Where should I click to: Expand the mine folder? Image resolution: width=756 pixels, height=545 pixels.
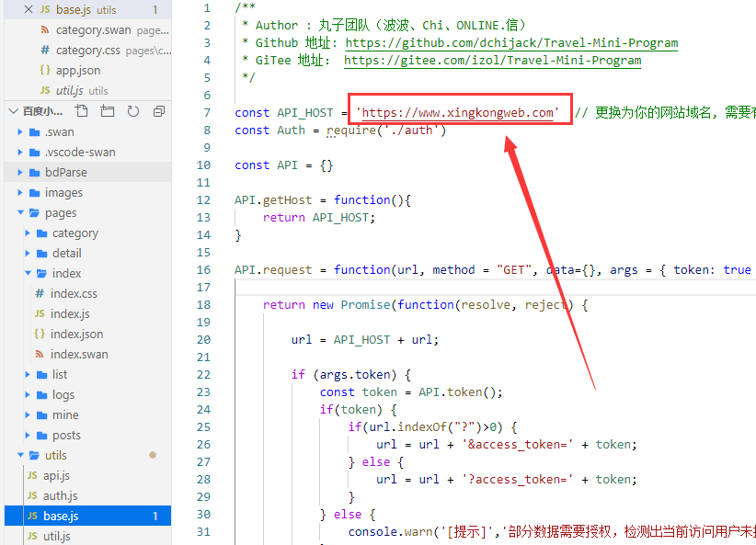pos(65,414)
